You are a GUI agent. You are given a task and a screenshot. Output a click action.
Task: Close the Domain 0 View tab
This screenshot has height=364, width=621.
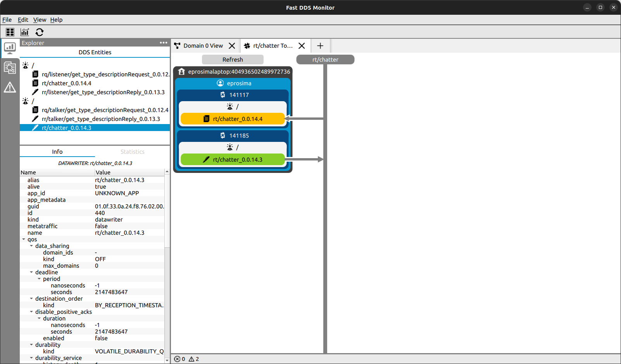(x=232, y=46)
